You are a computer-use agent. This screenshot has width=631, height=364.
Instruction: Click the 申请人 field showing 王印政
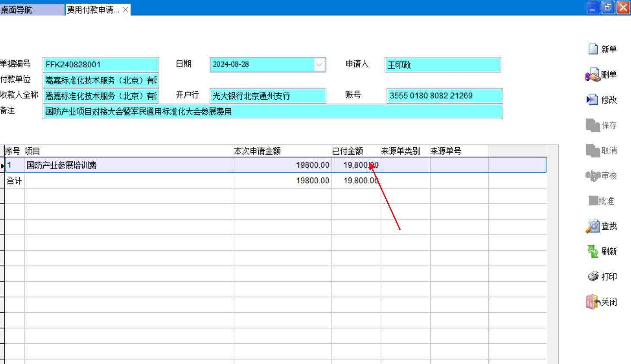pos(442,65)
